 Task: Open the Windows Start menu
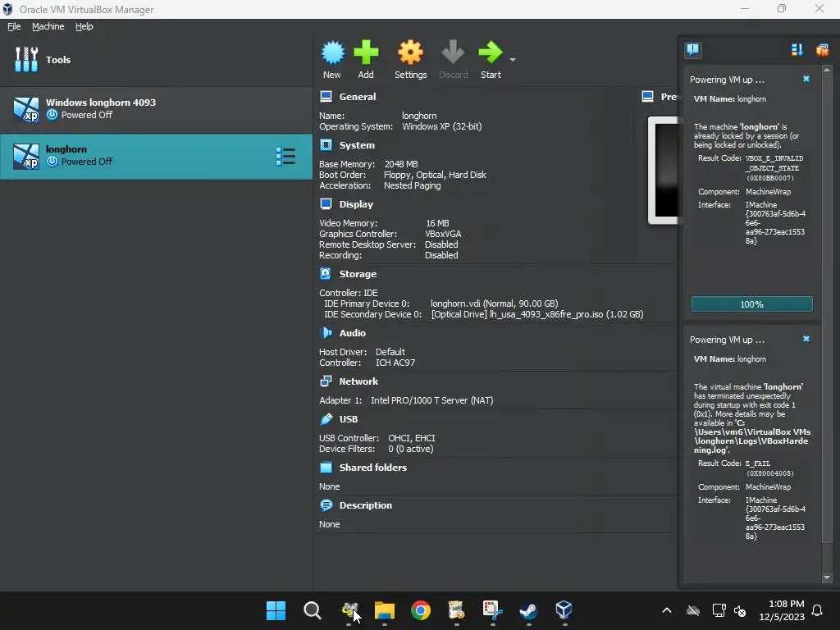click(x=276, y=610)
